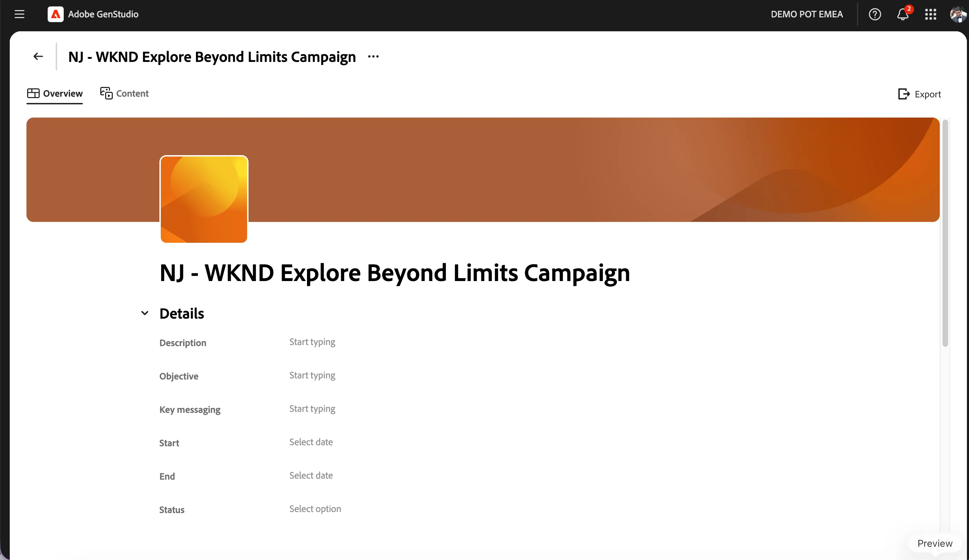Click the DEMO POT EMEA organization label
Image resolution: width=969 pixels, height=560 pixels.
(807, 14)
